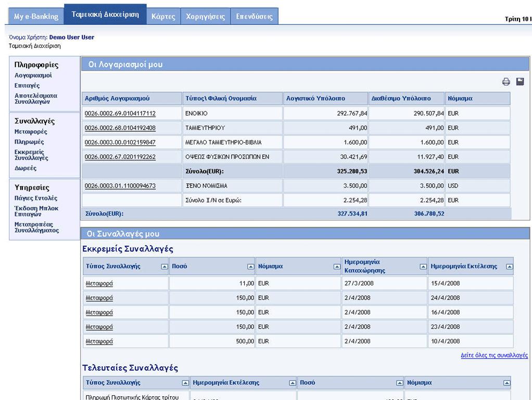The height and width of the screenshot is (400, 532).
Task: Click the ΤΑΜΙΕΥΤΗΡΙΟΥ account name cell
Action: tap(232, 128)
